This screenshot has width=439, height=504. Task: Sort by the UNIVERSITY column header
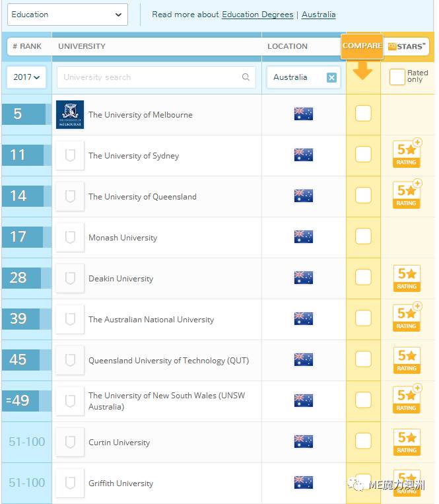click(82, 46)
